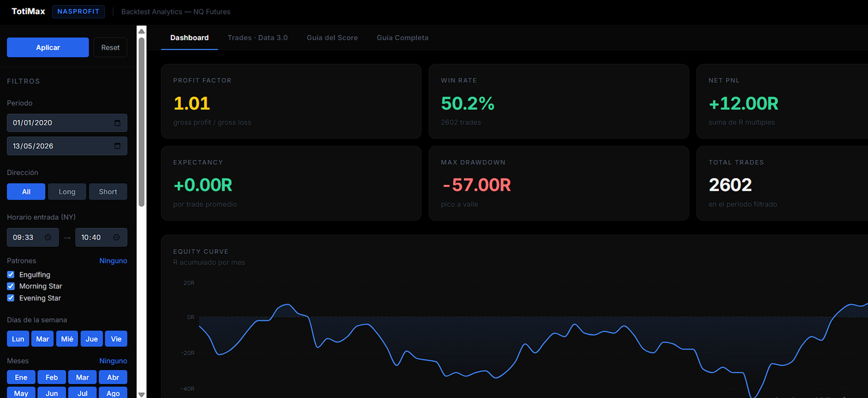The width and height of the screenshot is (868, 398).
Task: Click the NASPROFIT badge
Action: pos(78,12)
